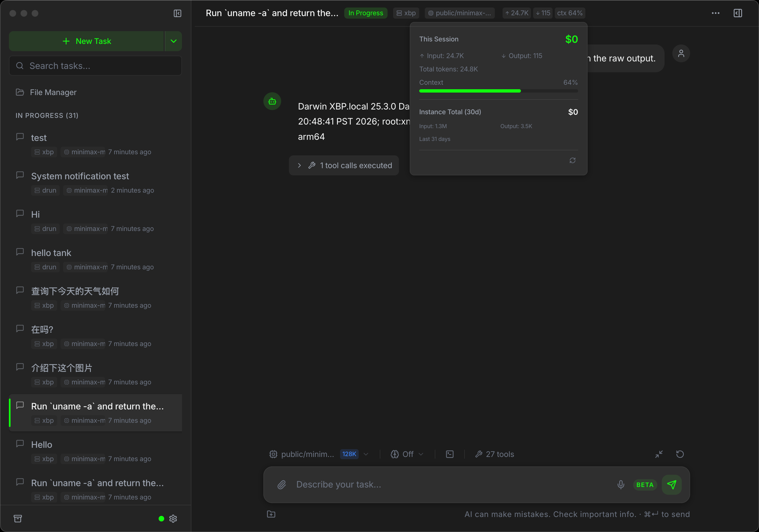The width and height of the screenshot is (759, 532).
Task: Open the terminal icon in composer toolbar
Action: coord(450,454)
